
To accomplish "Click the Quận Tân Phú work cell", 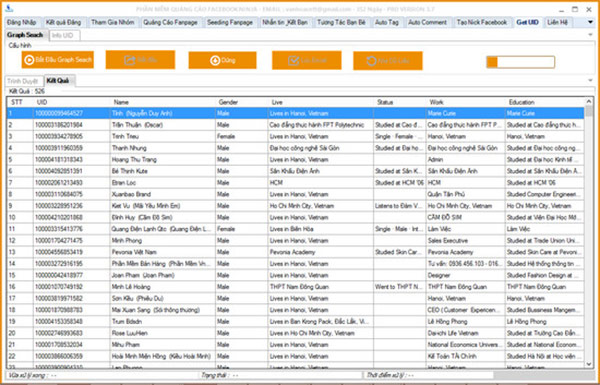I will [465, 194].
